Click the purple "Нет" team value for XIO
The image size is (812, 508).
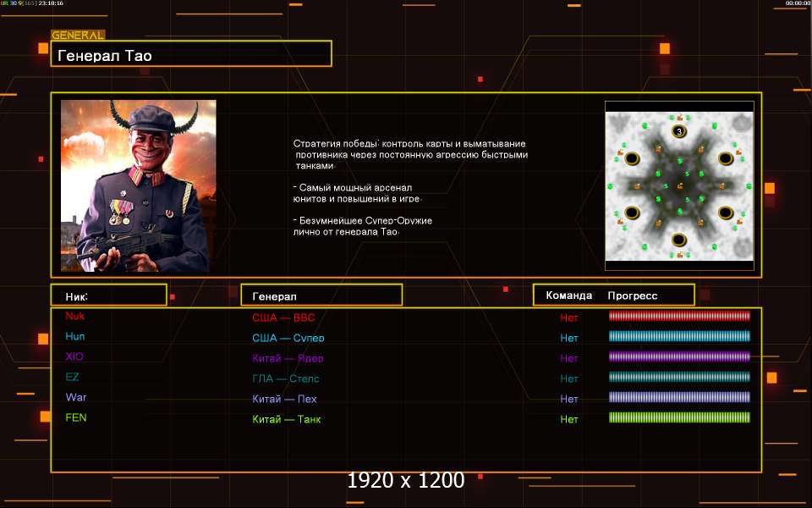569,358
